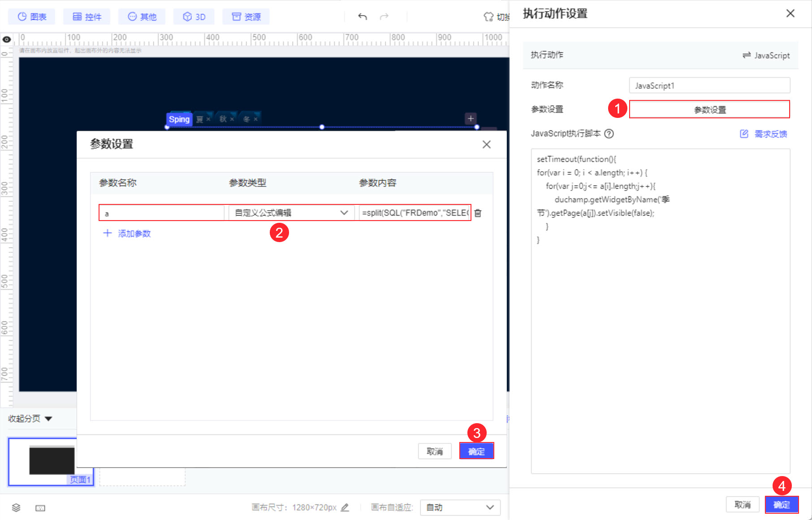This screenshot has width=812, height=520.
Task: Show help for JavaScript执行脚本
Action: click(x=609, y=134)
